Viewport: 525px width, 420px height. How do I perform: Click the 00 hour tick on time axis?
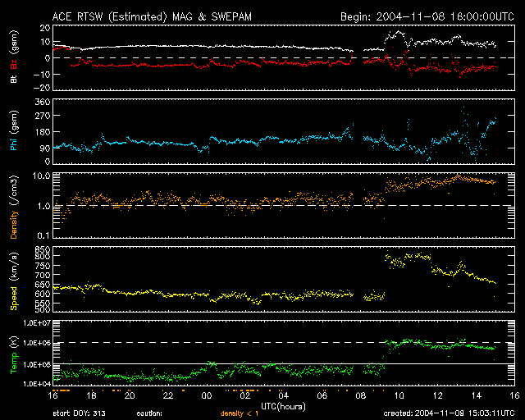point(208,395)
